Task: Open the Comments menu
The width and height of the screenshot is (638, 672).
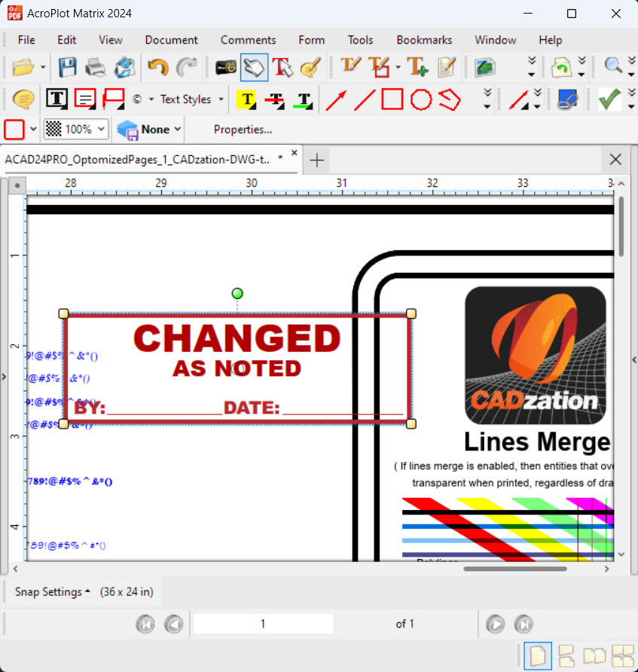Action: pos(248,40)
